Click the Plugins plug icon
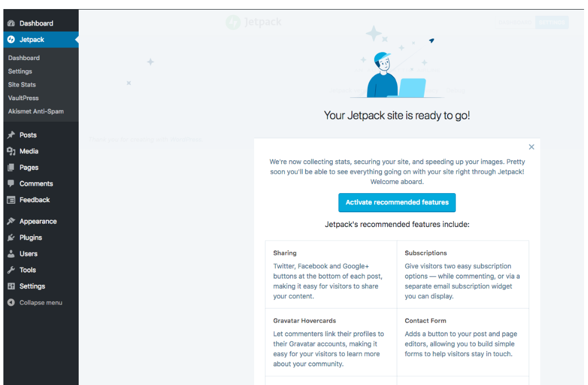588x385 pixels. tap(11, 238)
